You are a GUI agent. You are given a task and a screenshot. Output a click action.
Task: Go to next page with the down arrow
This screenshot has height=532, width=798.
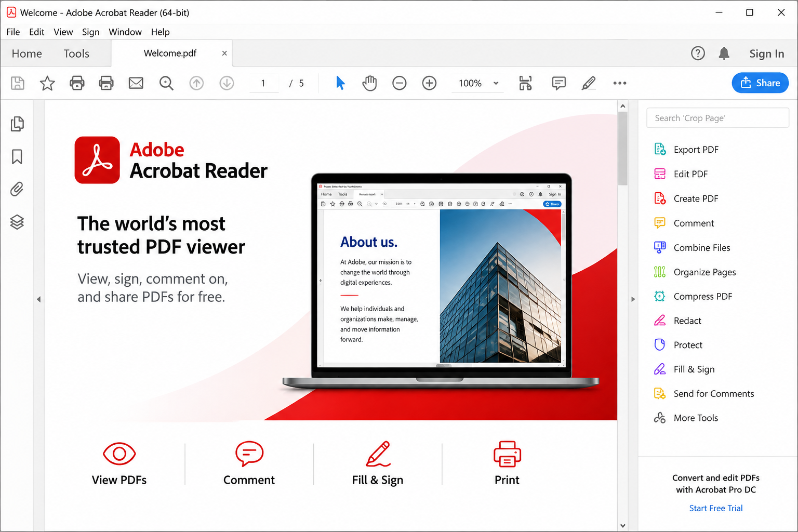(227, 83)
